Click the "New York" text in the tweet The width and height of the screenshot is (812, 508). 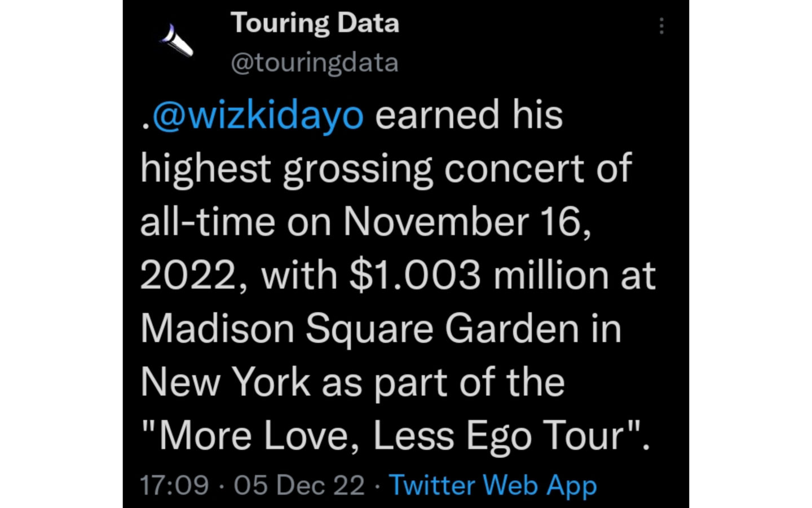tap(226, 382)
